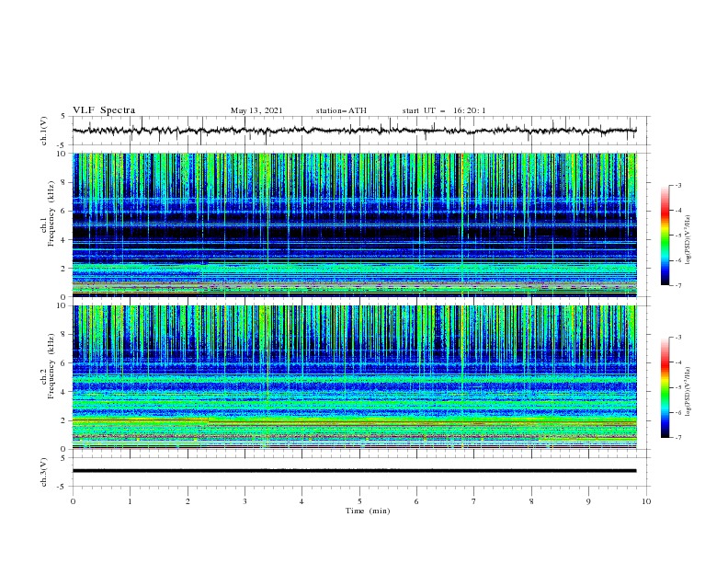Viewport: 728px width, 563px height.
Task: Click the bright vertical streak in ch.1 spectrogram near minute 6.8
Action: coord(462,224)
